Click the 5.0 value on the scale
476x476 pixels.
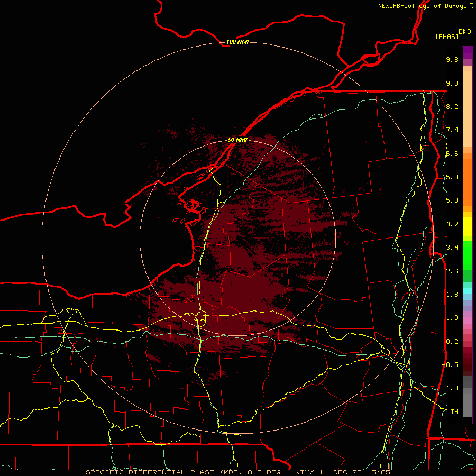(452, 200)
